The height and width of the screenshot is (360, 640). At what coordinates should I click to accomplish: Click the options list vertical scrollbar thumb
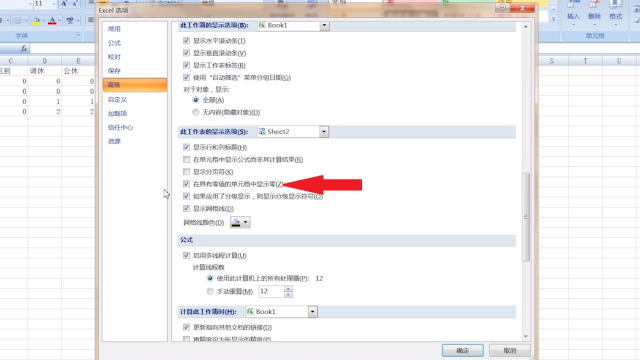coord(526,217)
